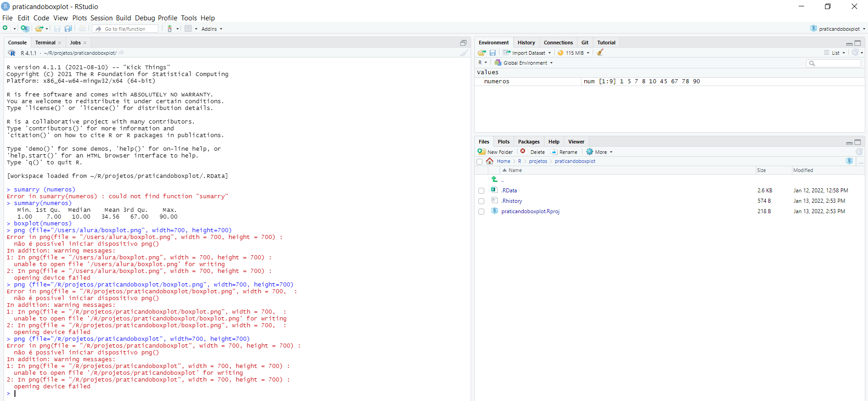Screen dimensions: 868x401
Task: Click view current working directory arrow
Action: 121,53
